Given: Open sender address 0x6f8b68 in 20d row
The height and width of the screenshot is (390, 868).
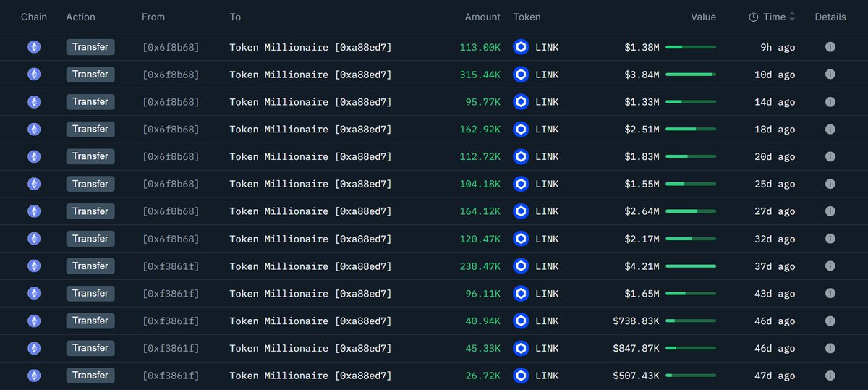Looking at the screenshot, I should (171, 157).
